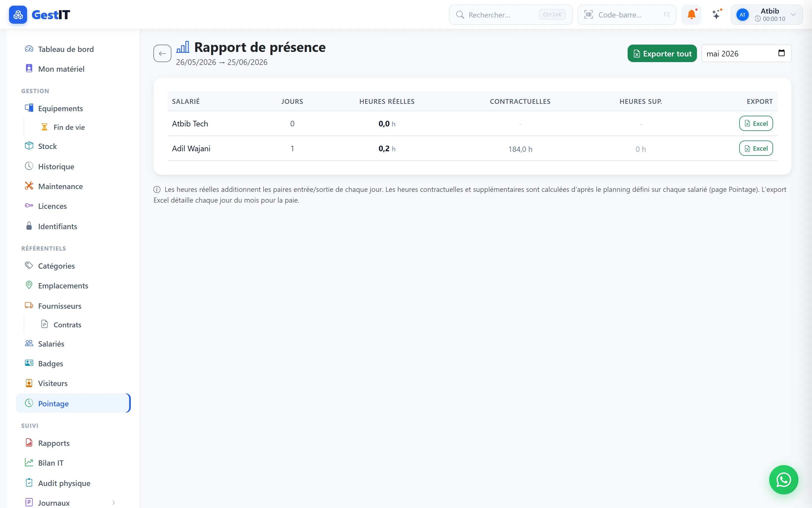Open Rapports in Suivi section
This screenshot has width=812, height=508.
(x=73, y=443)
